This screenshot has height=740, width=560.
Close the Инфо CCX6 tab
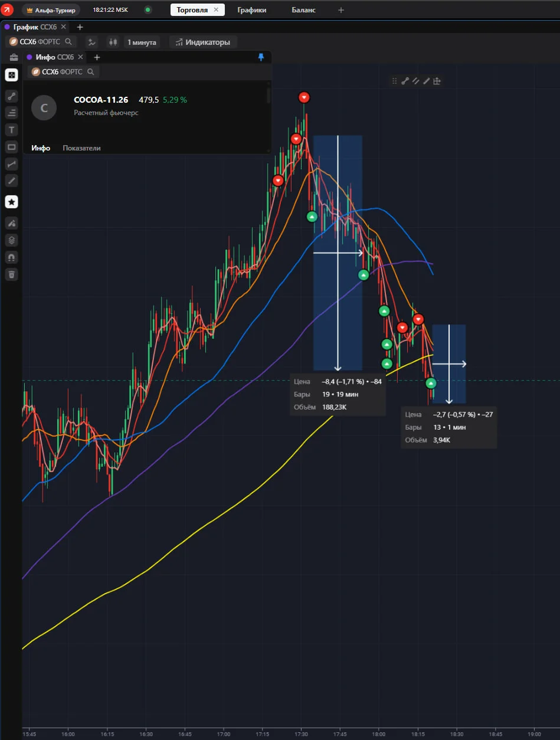pyautogui.click(x=80, y=57)
